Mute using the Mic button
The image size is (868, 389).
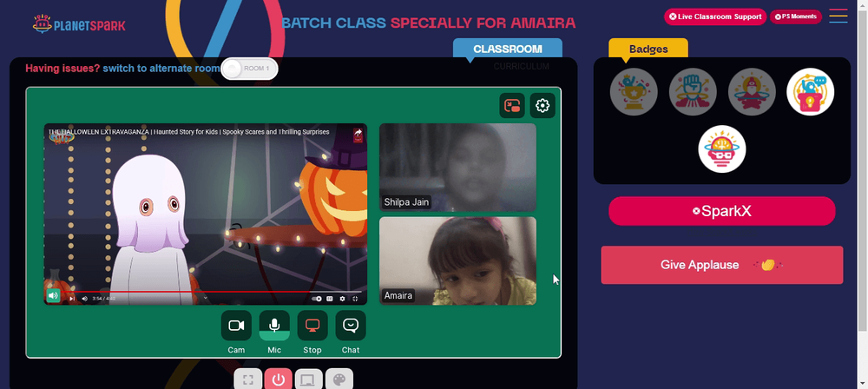pyautogui.click(x=274, y=326)
